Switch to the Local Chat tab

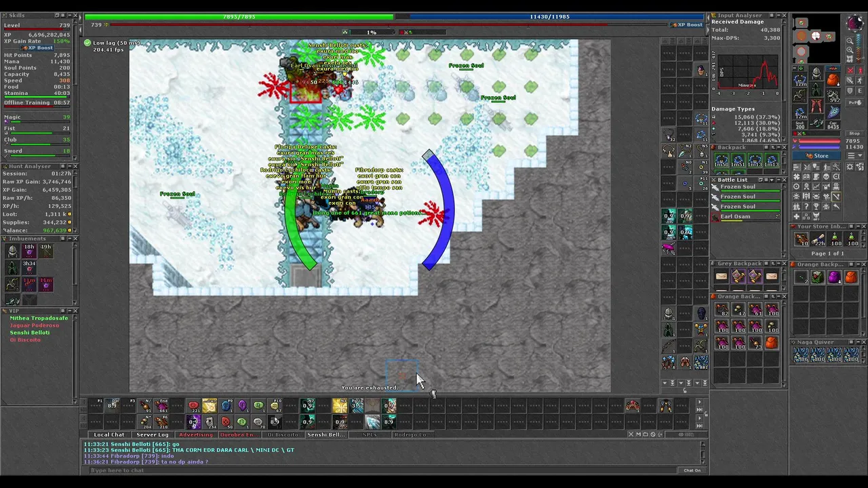(x=108, y=434)
